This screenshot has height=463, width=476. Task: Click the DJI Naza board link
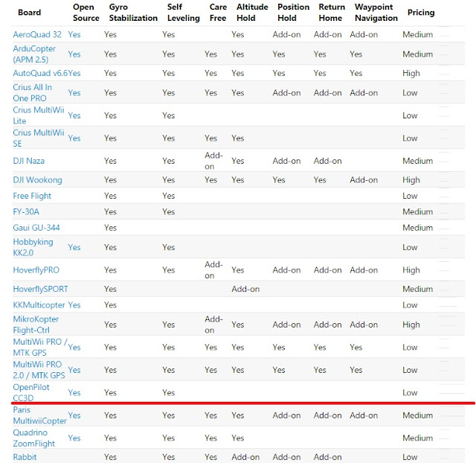tap(28, 161)
